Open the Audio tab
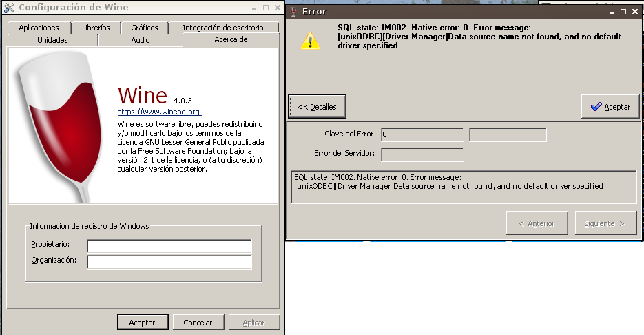This screenshot has width=644, height=335. tap(141, 40)
